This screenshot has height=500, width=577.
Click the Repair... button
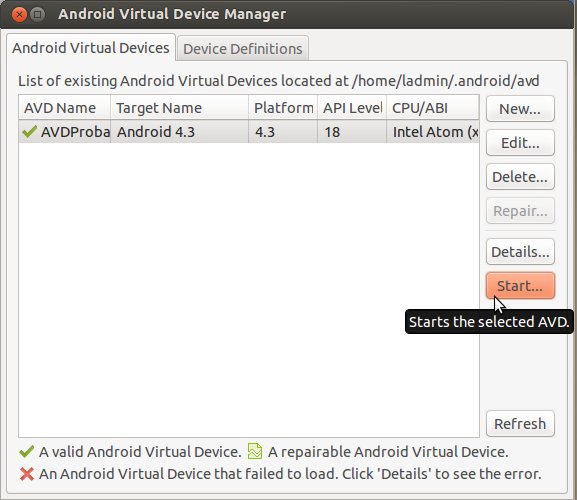click(x=520, y=211)
